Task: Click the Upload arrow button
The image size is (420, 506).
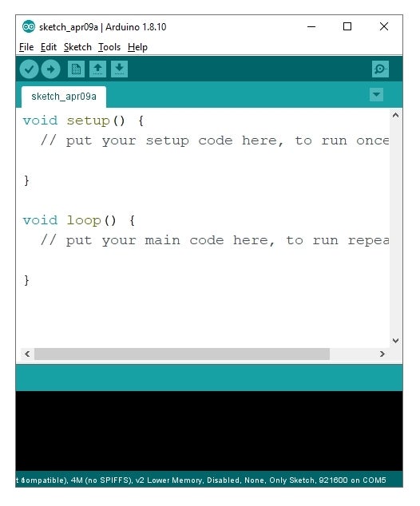Action: click(x=50, y=69)
